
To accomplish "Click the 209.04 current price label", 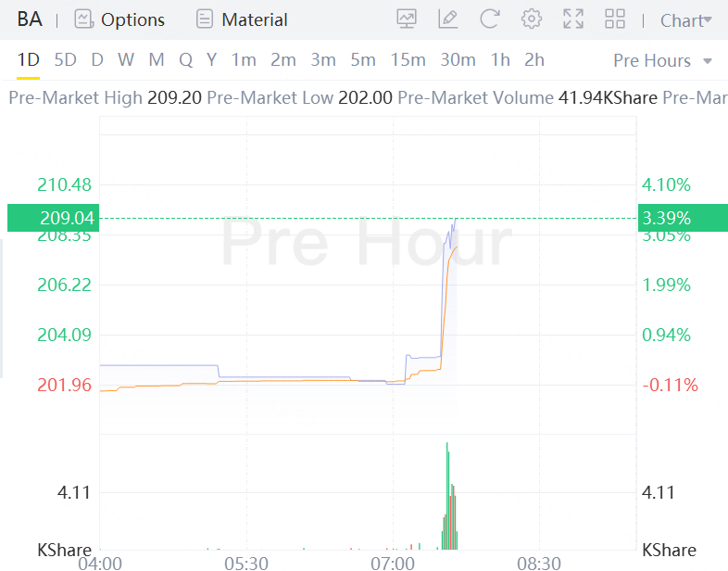I will pos(67,219).
